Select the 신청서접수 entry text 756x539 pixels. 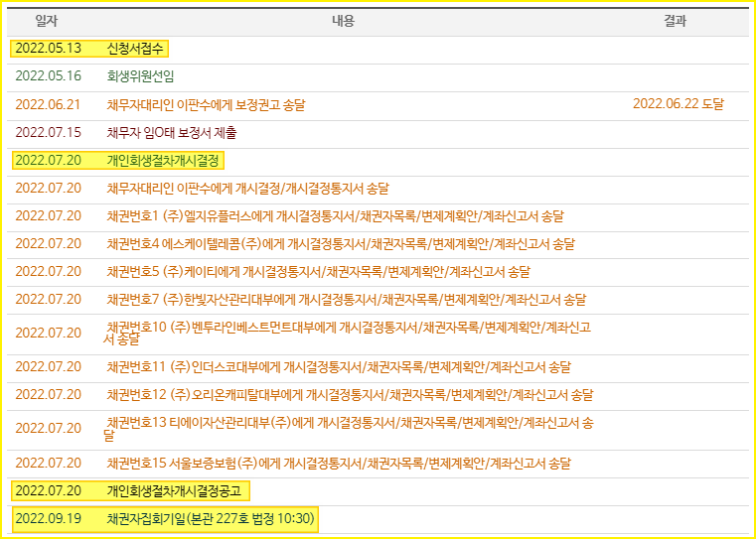(135, 49)
